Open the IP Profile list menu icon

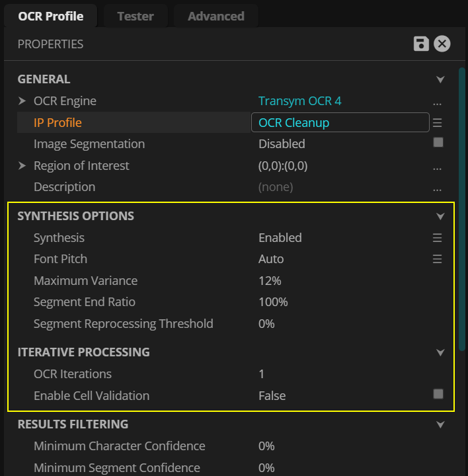click(437, 123)
